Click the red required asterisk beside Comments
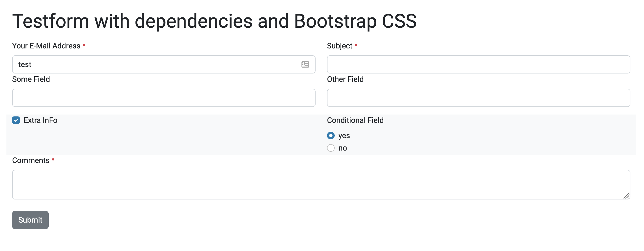 tap(53, 159)
